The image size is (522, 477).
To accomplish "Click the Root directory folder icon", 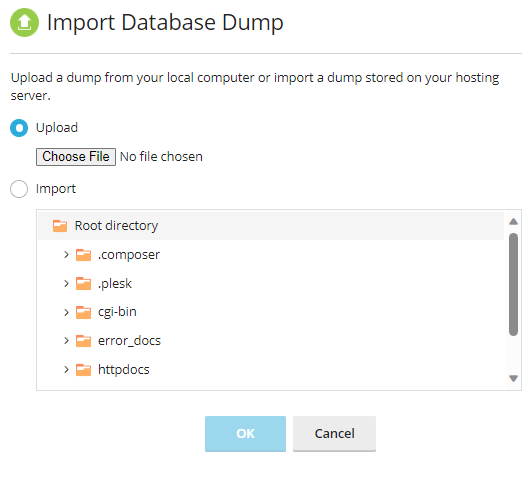I will (60, 226).
